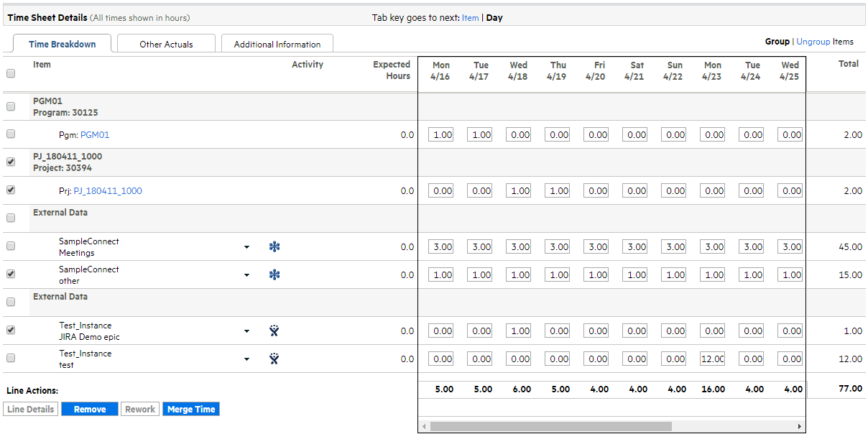
Task: Click the SampleConnect Meetings snowflake icon
Action: 274,247
